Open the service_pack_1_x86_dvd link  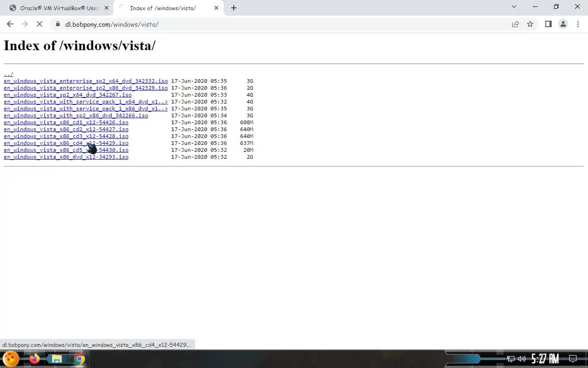pos(86,109)
